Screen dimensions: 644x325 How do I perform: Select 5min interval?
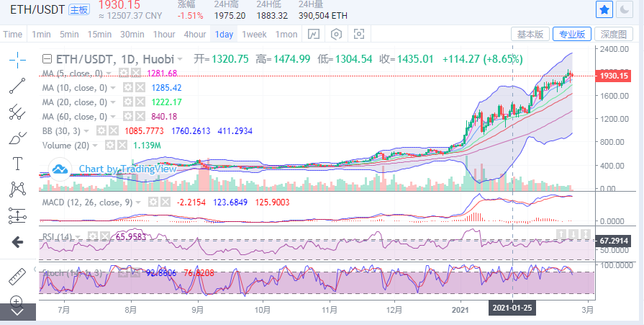pyautogui.click(x=68, y=34)
